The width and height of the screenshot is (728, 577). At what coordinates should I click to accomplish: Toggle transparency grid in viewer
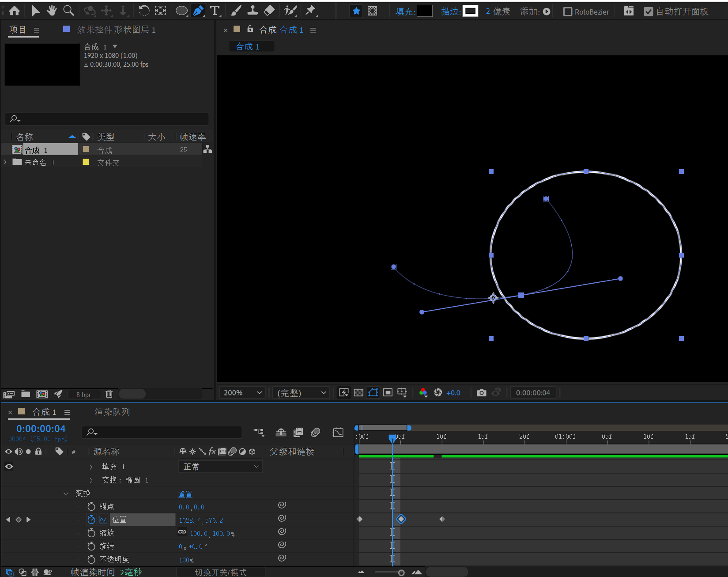pyautogui.click(x=358, y=392)
